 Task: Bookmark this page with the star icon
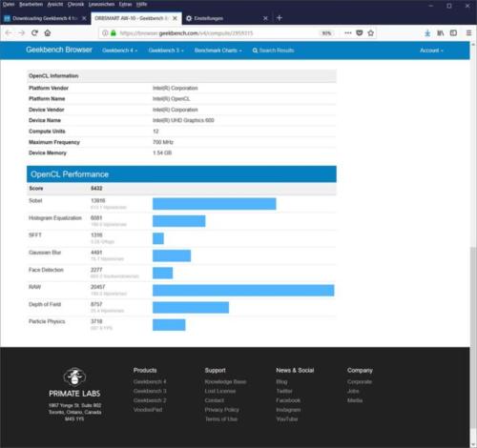(x=370, y=32)
